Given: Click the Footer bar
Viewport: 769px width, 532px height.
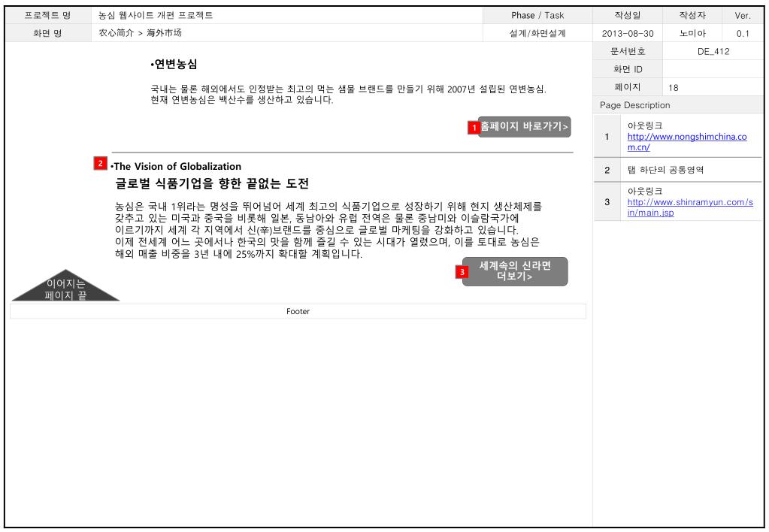Looking at the screenshot, I should pyautogui.click(x=298, y=311).
